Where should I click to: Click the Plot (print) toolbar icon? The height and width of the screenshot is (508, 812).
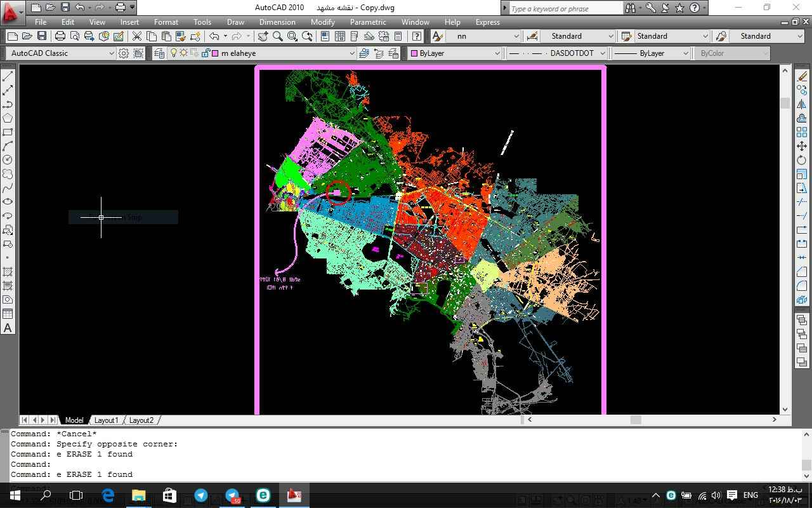pyautogui.click(x=60, y=36)
